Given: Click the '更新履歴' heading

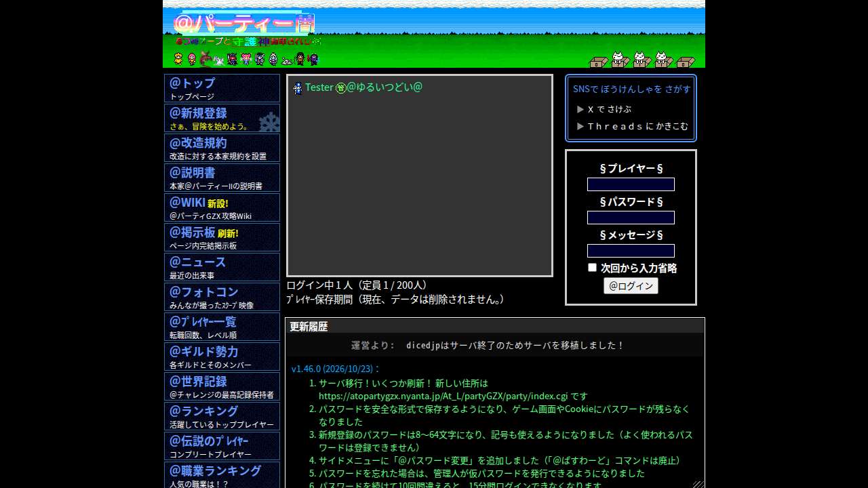Looking at the screenshot, I should point(309,327).
